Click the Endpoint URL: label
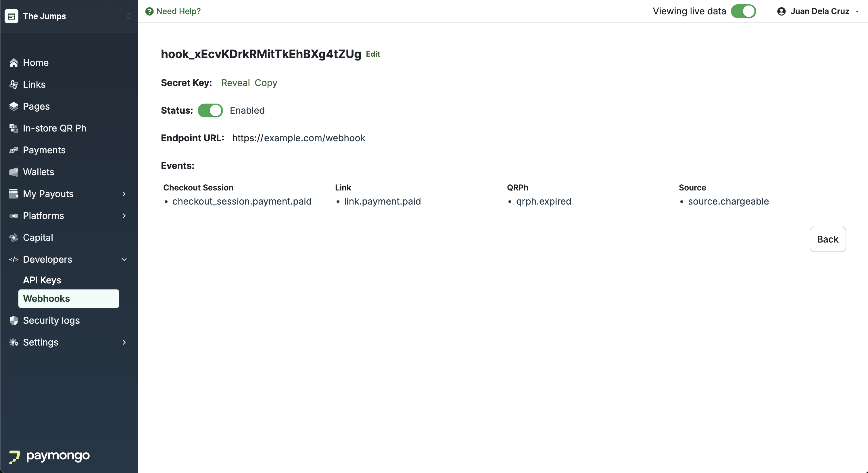 click(192, 138)
